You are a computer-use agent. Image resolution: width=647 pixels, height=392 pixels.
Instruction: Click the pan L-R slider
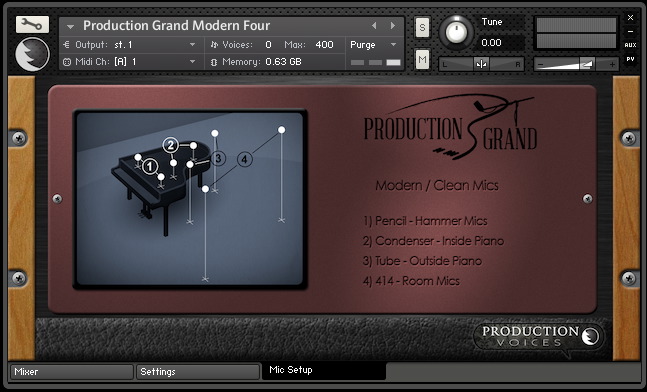pos(481,64)
